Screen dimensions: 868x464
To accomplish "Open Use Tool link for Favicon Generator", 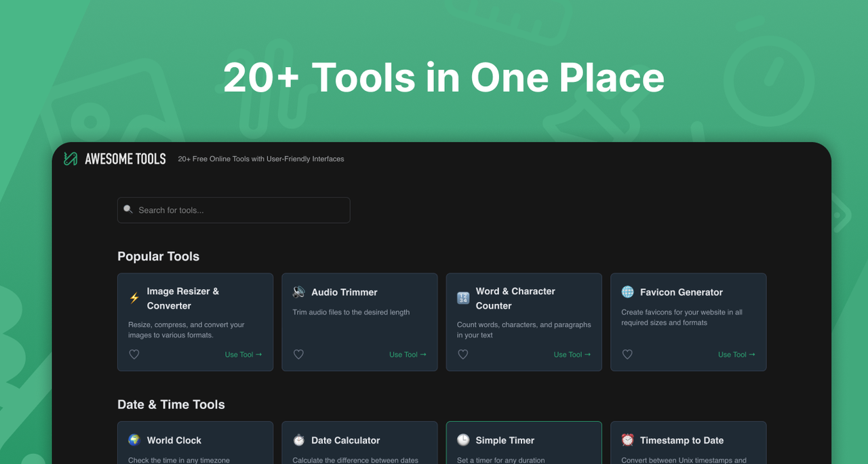I will [736, 354].
